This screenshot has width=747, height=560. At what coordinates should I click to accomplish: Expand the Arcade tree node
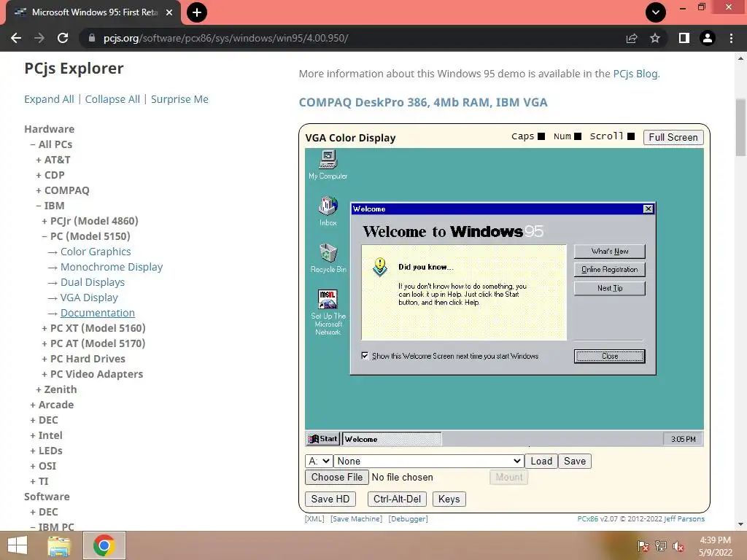click(52, 404)
